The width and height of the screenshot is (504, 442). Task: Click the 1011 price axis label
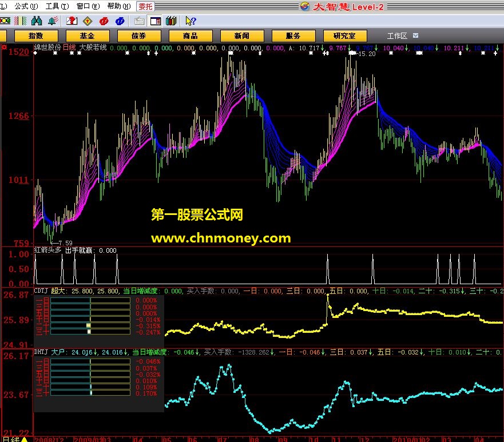(19, 180)
